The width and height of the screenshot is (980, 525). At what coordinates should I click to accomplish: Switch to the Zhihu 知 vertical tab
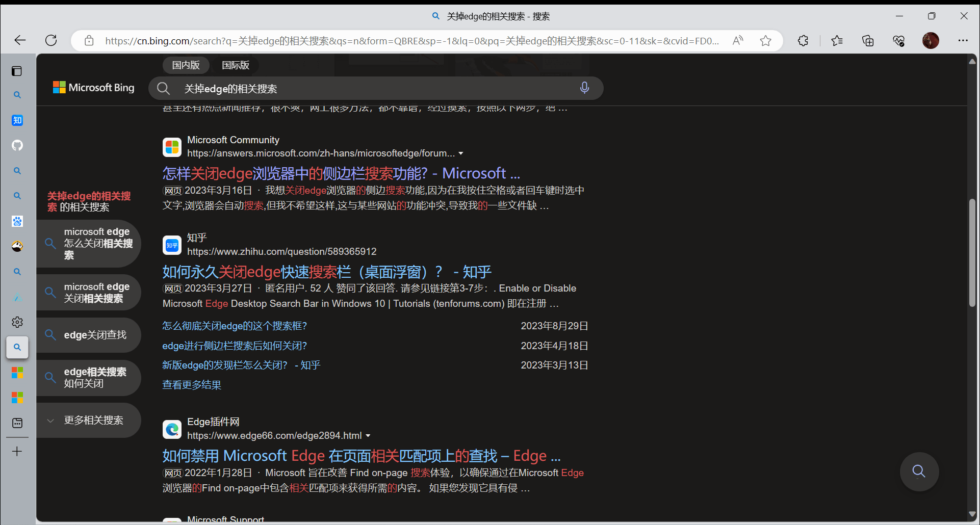17,120
